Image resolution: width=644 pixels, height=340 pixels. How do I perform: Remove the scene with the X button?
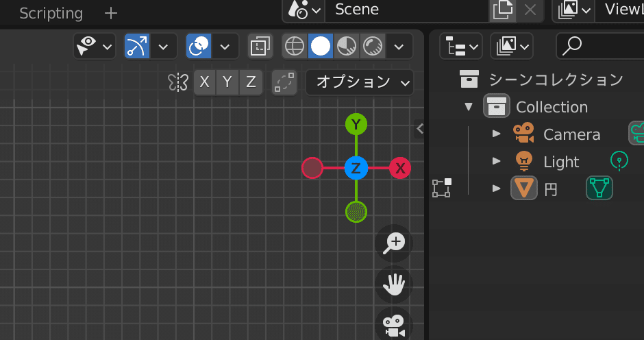530,10
